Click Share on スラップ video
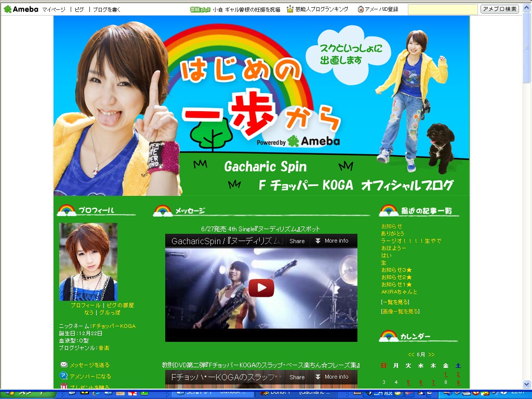532x399 pixels. (x=297, y=377)
